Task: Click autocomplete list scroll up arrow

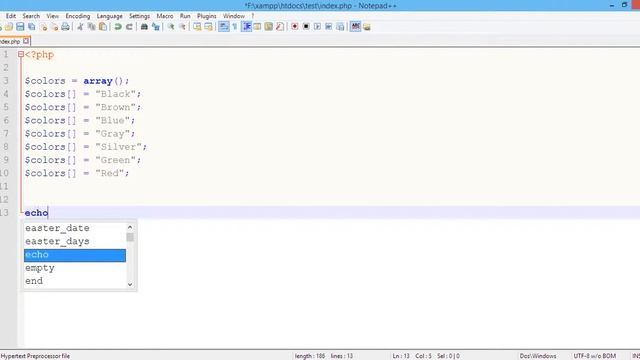Action: pos(130,227)
